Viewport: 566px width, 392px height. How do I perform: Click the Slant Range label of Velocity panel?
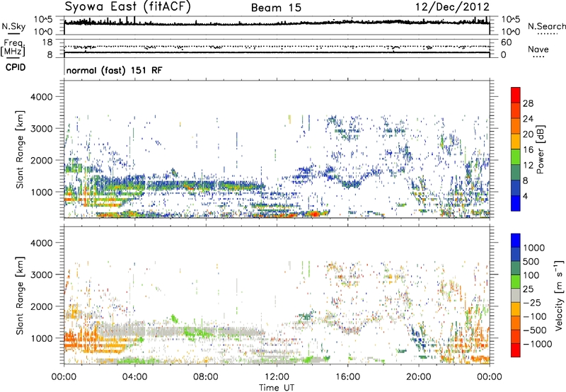pos(20,295)
